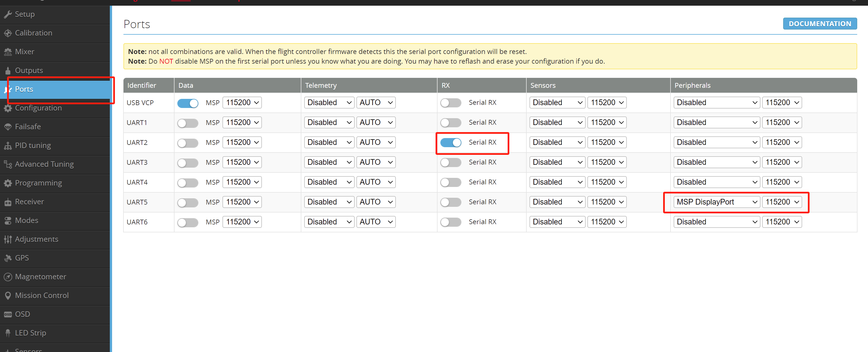The width and height of the screenshot is (868, 352).
Task: Enable MSP toggle on UART1
Action: tap(188, 123)
